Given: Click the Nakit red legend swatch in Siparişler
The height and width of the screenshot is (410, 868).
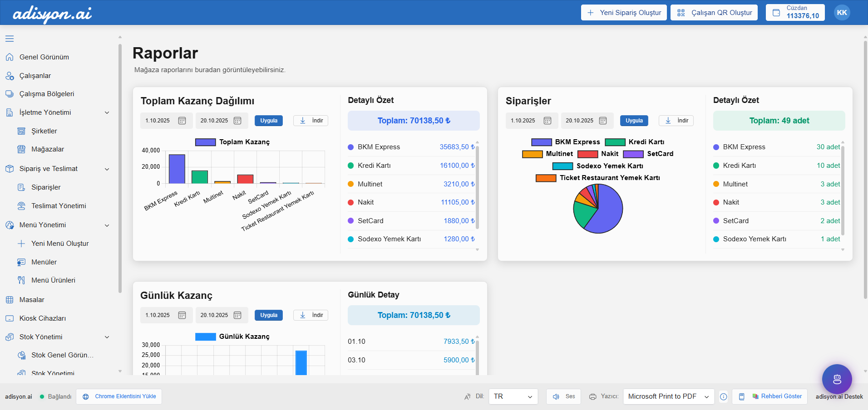Looking at the screenshot, I should 587,154.
